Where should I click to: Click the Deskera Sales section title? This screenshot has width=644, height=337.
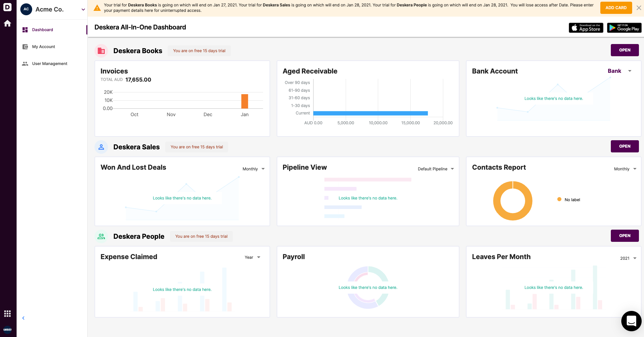(x=136, y=147)
